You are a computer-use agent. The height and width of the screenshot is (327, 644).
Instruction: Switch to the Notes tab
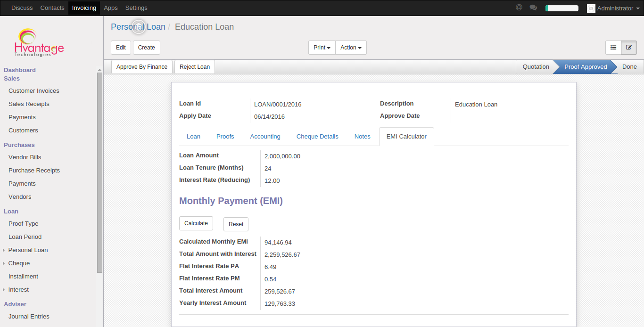[x=363, y=137]
